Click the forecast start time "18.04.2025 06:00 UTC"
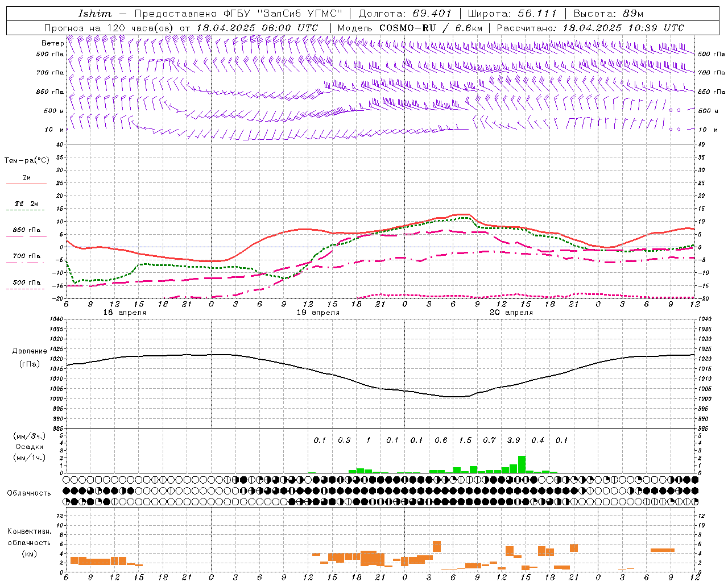The width and height of the screenshot is (728, 582). (x=257, y=28)
